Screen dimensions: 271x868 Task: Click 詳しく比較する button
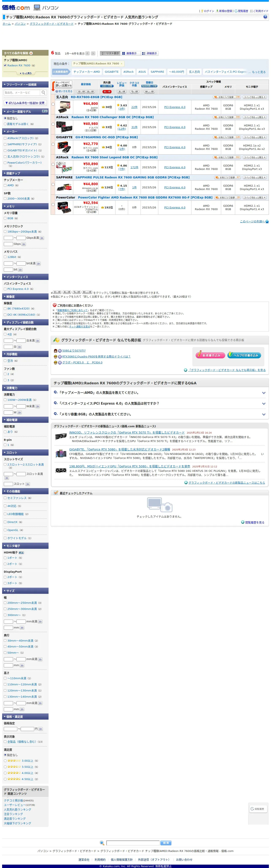pos(64,84)
